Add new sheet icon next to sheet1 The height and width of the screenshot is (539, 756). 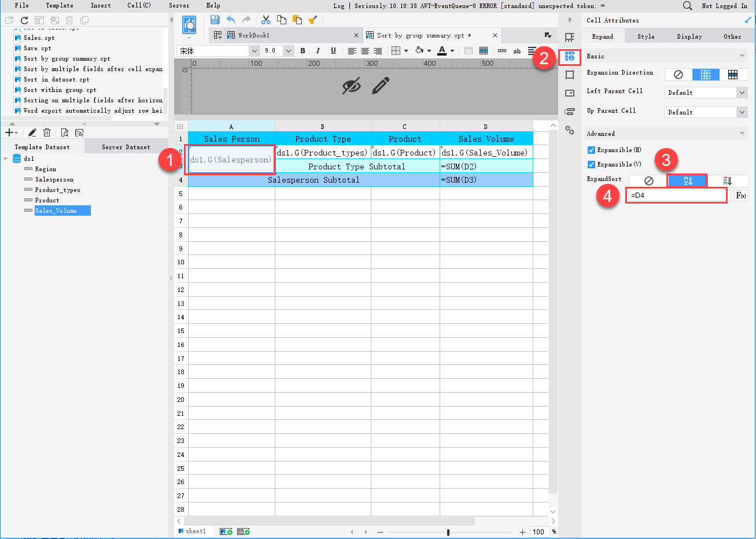[x=226, y=531]
